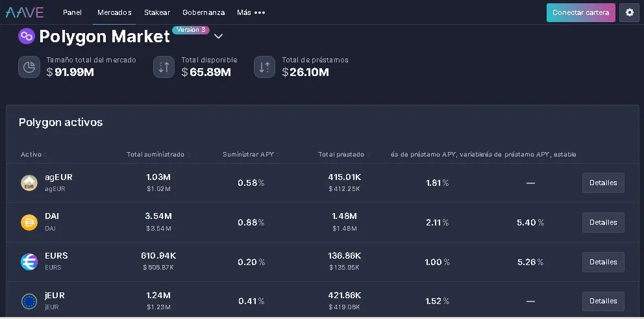
Task: Sort by Suministrar APY column
Action: pos(251,155)
